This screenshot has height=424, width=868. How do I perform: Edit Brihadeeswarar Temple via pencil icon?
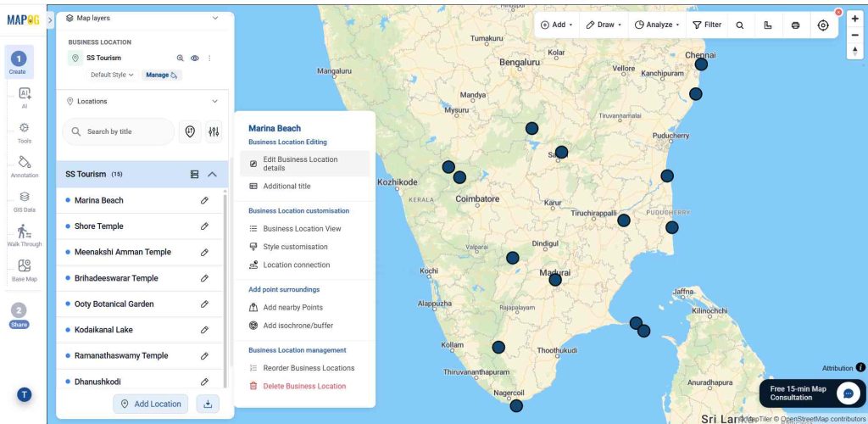[204, 278]
